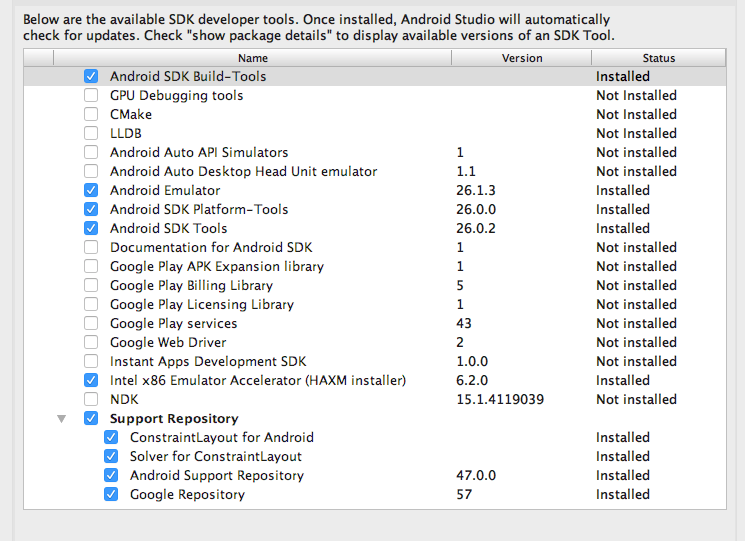Select the Android Auto API Simulators checkbox
745x541 pixels.
pyautogui.click(x=91, y=153)
